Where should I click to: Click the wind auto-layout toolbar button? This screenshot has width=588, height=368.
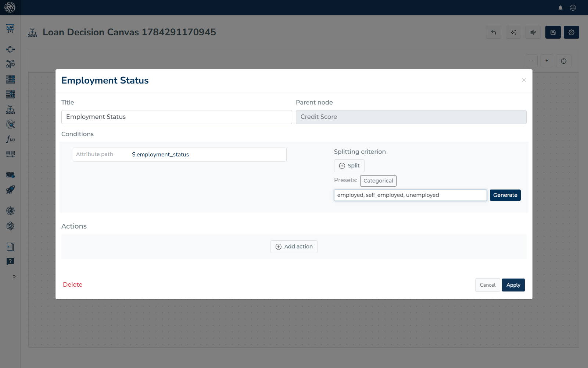tap(533, 32)
